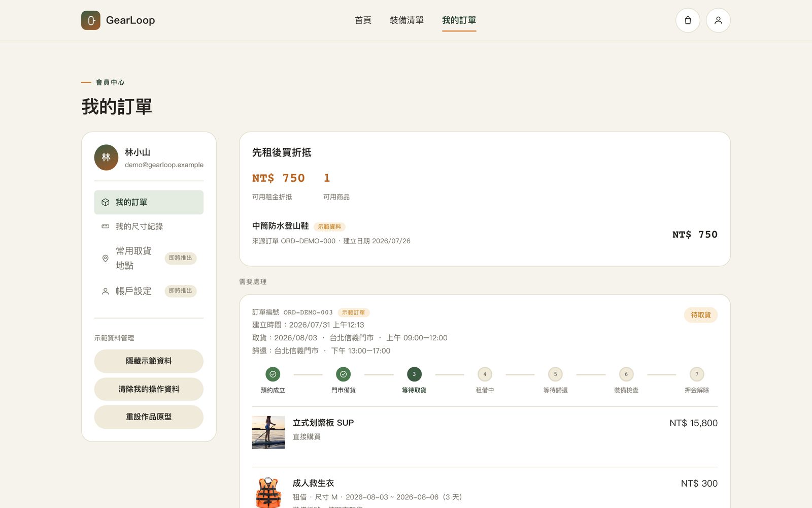812x508 pixels.
Task: Click the 成人救生衣 product name
Action: 313,483
